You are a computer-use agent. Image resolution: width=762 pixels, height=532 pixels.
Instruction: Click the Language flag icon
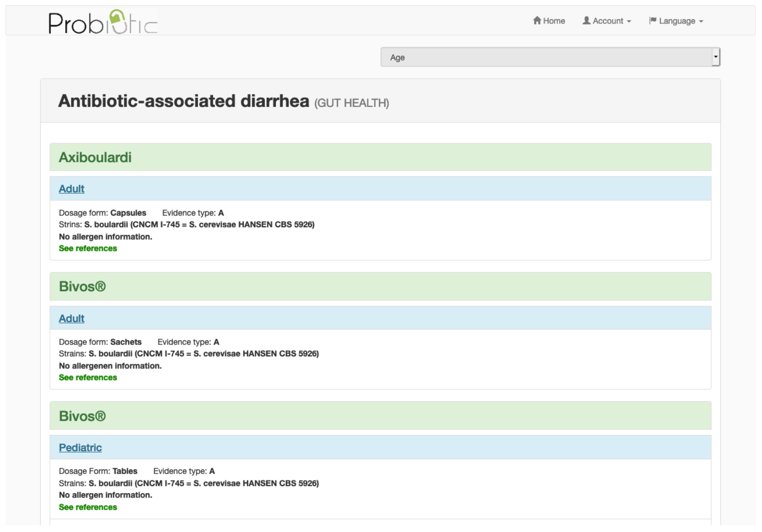pyautogui.click(x=653, y=21)
